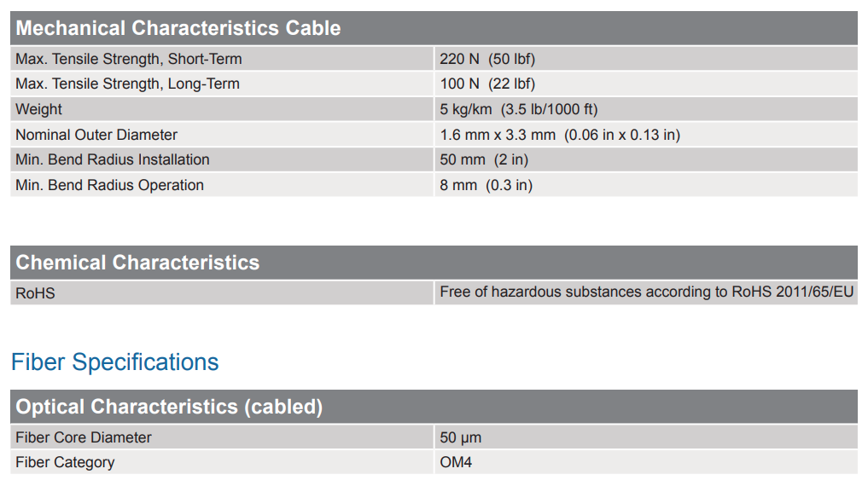The image size is (868, 486).
Task: Select the Max. Tensile Strength, Long-Term label
Action: [x=127, y=84]
